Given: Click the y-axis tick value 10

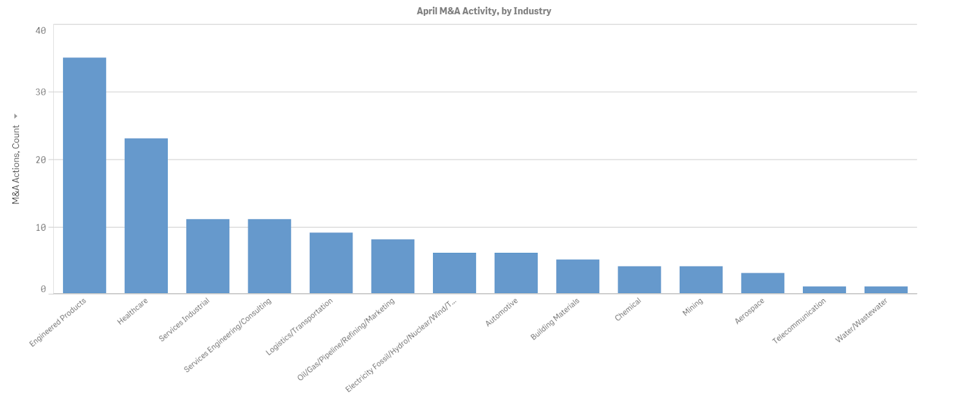Looking at the screenshot, I should click(x=41, y=227).
